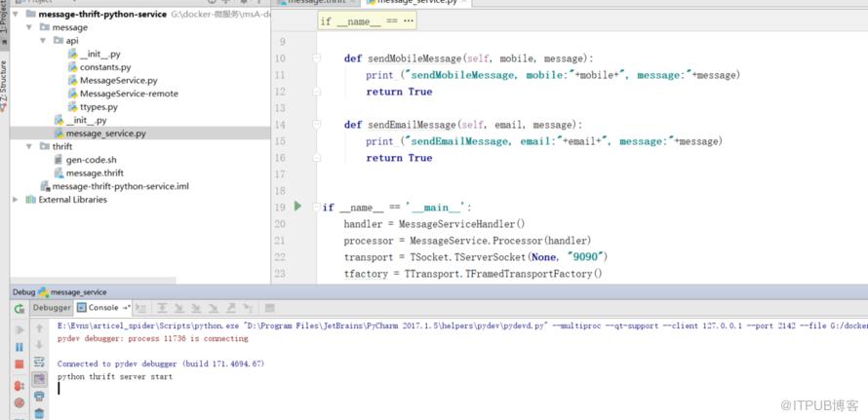
Task: Click Force Step Into button
Action: click(x=214, y=308)
